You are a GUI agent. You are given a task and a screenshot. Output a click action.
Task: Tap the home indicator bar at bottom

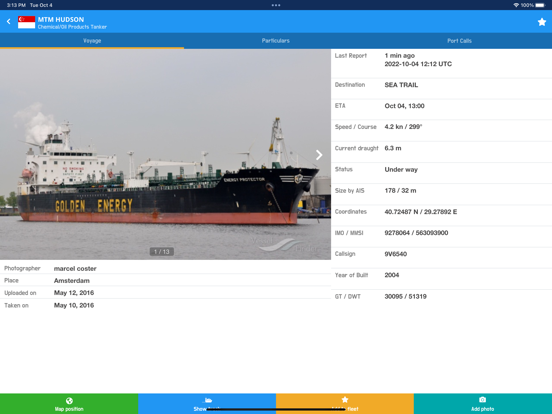[x=276, y=409]
